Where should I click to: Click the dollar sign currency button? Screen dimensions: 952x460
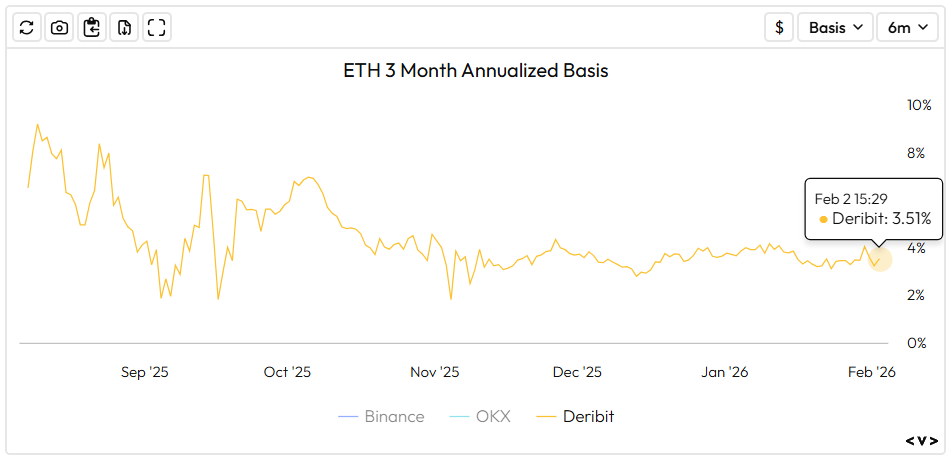(779, 27)
